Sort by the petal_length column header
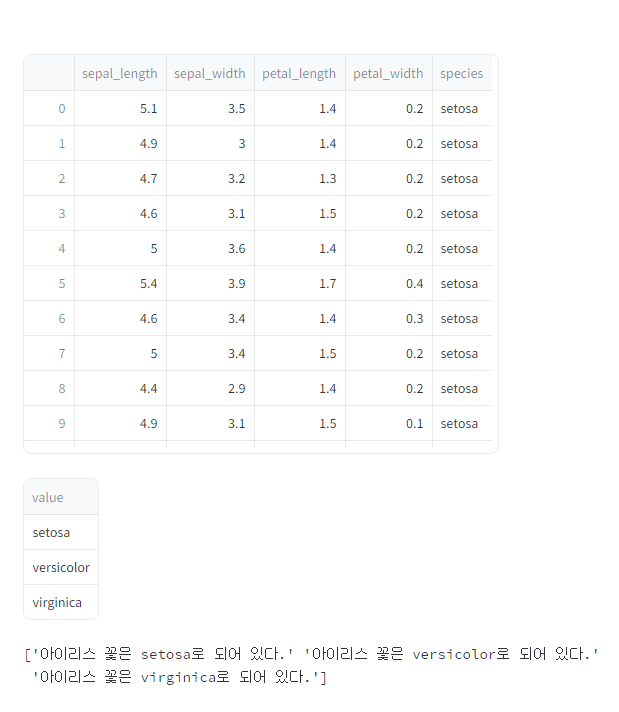619x712 pixels. [x=300, y=73]
